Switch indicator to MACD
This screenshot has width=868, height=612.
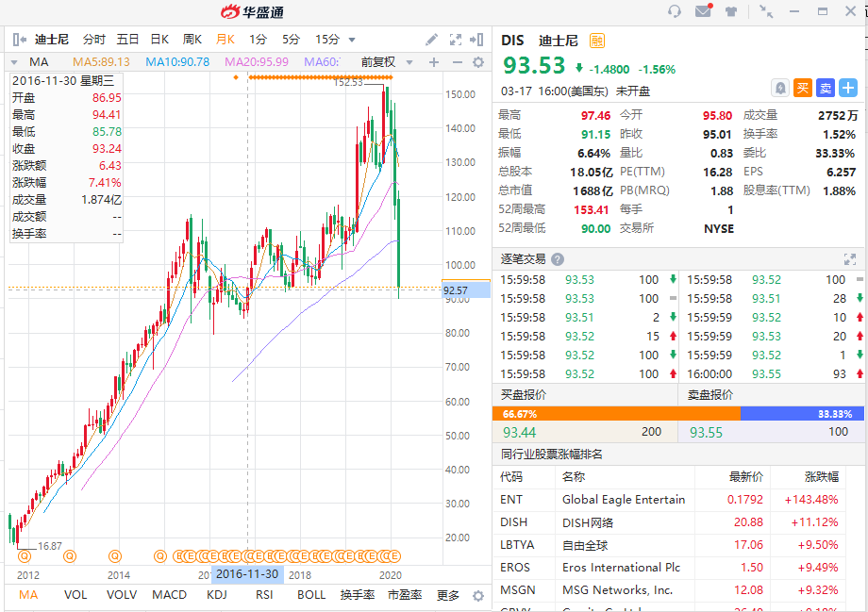(x=170, y=595)
